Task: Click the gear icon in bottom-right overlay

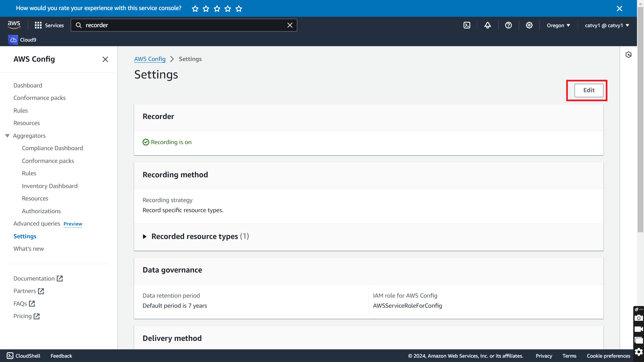Action: (639, 352)
